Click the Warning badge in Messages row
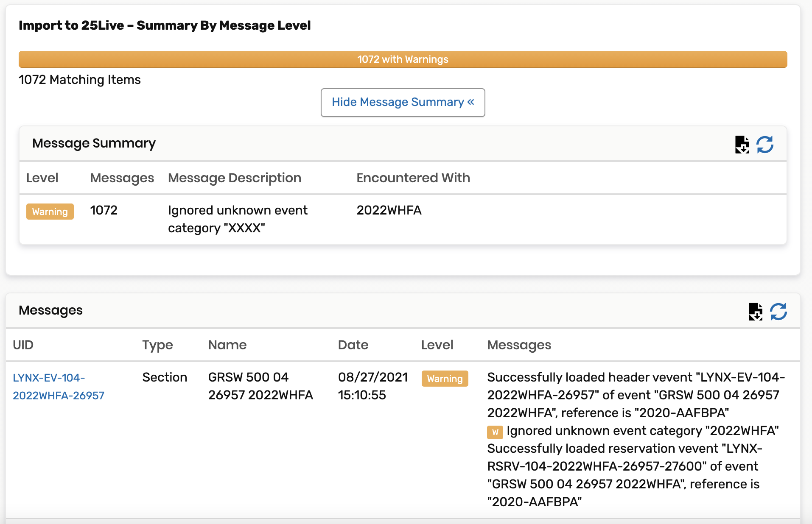This screenshot has height=524, width=812. pos(445,379)
